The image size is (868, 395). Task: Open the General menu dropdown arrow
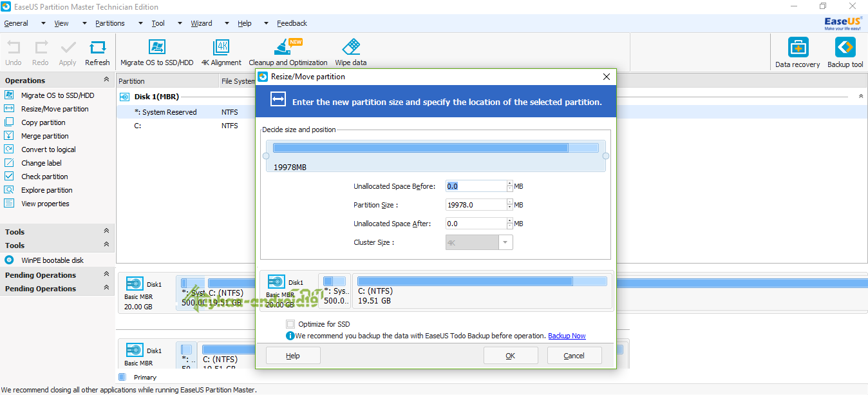coord(43,23)
